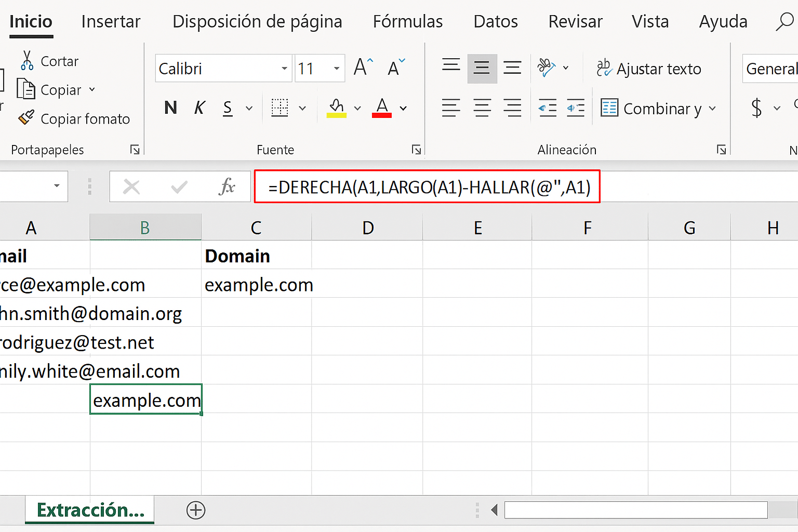Open the Calibri font name dropdown
Screen dimensions: 798x532
[x=284, y=69]
